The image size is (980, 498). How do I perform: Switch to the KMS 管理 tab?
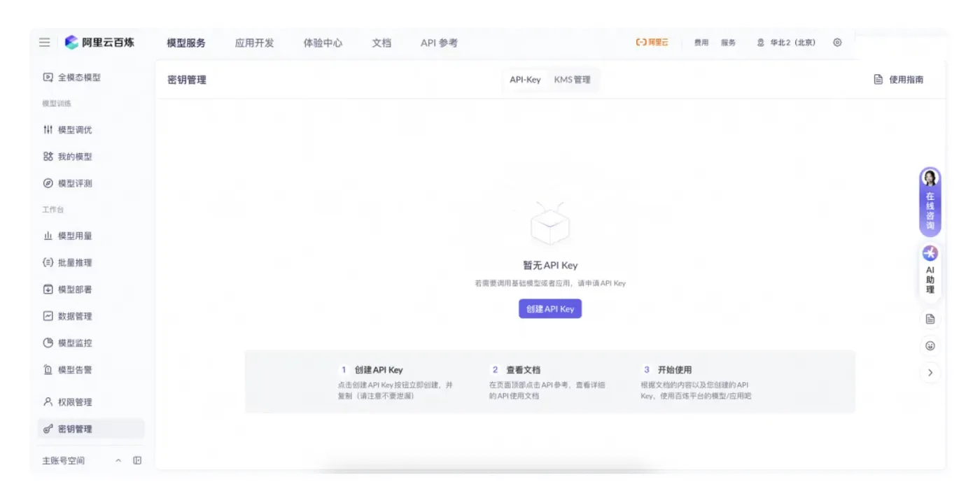pos(573,80)
